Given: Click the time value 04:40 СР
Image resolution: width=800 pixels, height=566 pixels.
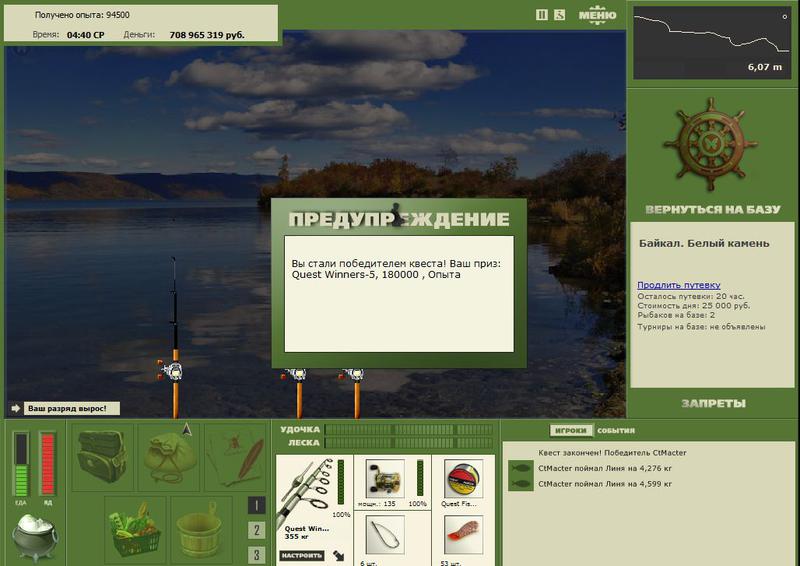Looking at the screenshot, I should tap(85, 35).
